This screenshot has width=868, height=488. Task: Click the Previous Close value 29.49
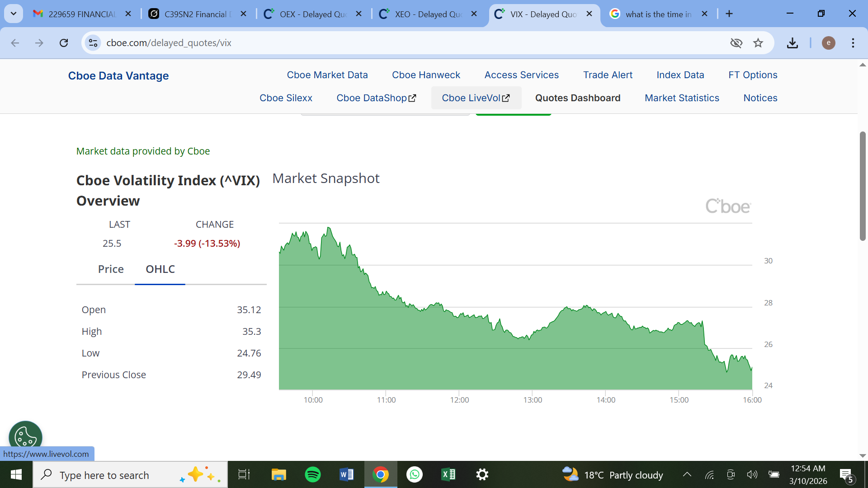249,375
